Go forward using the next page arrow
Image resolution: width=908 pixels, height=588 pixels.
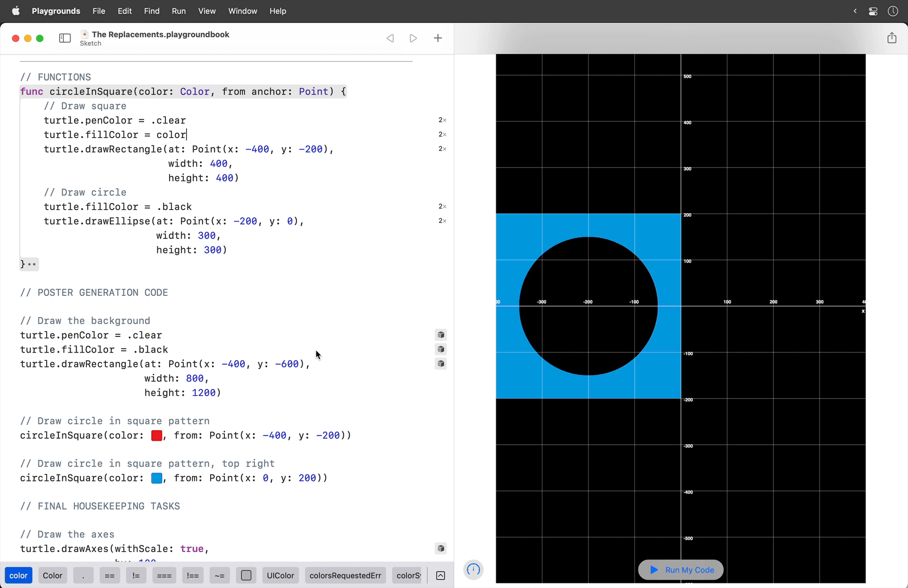pos(413,38)
